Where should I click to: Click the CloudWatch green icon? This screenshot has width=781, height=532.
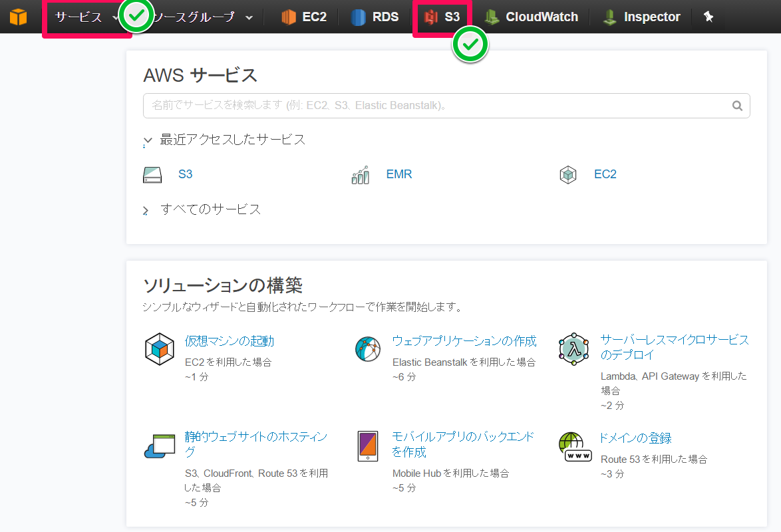(492, 17)
